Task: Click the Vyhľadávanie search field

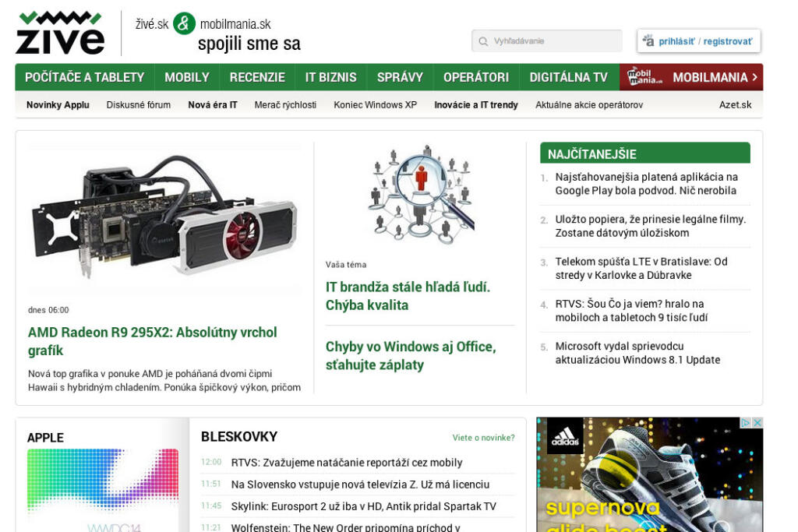Action: point(546,41)
